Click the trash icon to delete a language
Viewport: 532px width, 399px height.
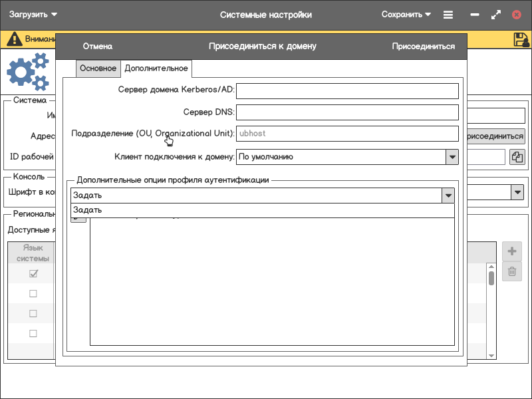512,271
